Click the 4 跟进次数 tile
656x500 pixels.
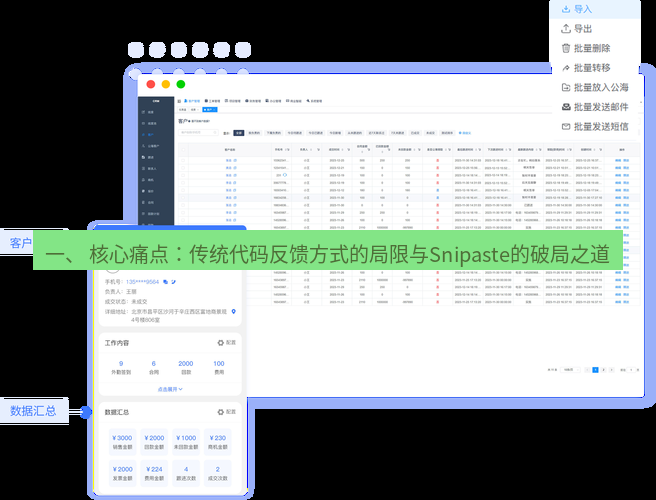pos(186,473)
